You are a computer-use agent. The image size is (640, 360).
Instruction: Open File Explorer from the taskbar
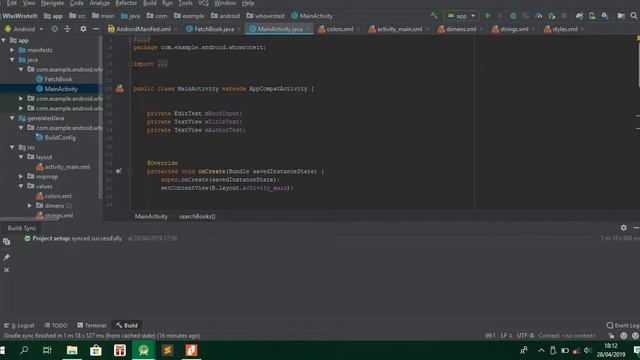(72, 350)
